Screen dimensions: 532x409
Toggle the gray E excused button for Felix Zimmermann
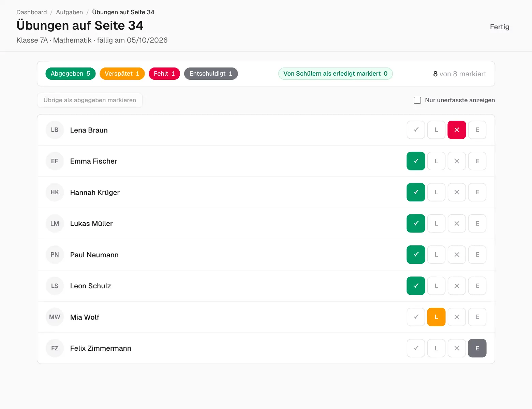tap(477, 348)
